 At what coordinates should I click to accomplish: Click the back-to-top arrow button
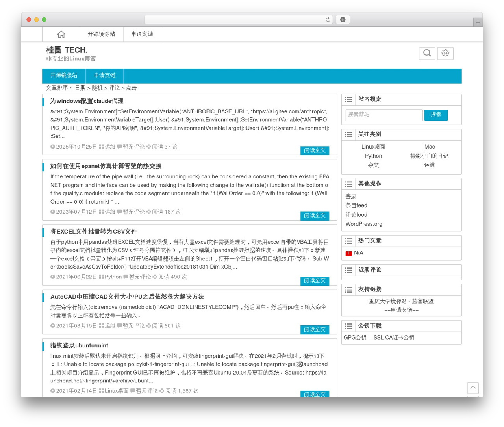tap(473, 388)
